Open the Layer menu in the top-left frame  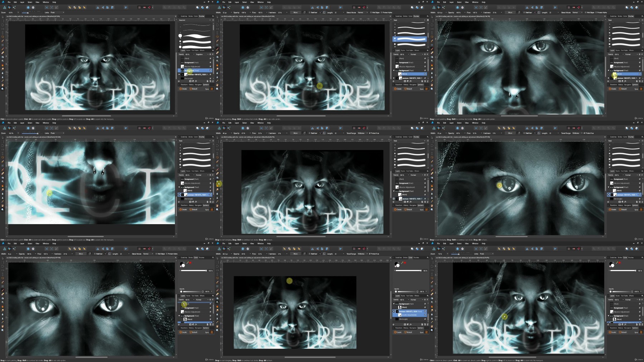22,2
